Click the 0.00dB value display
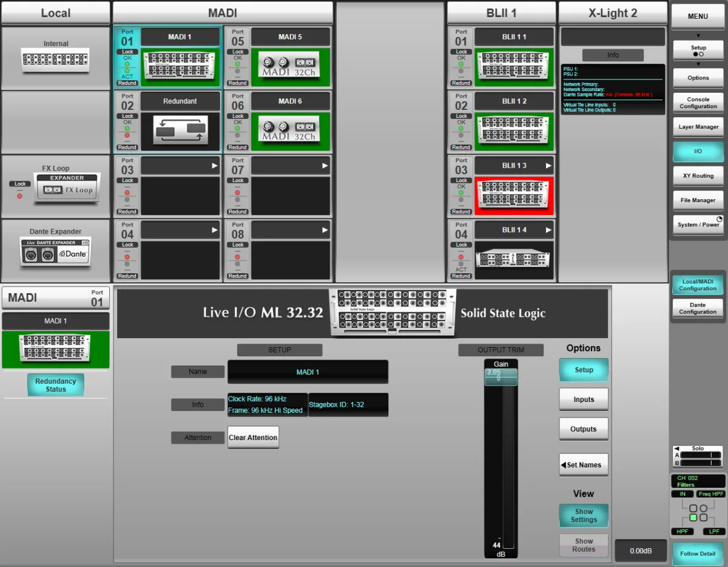 (x=640, y=551)
